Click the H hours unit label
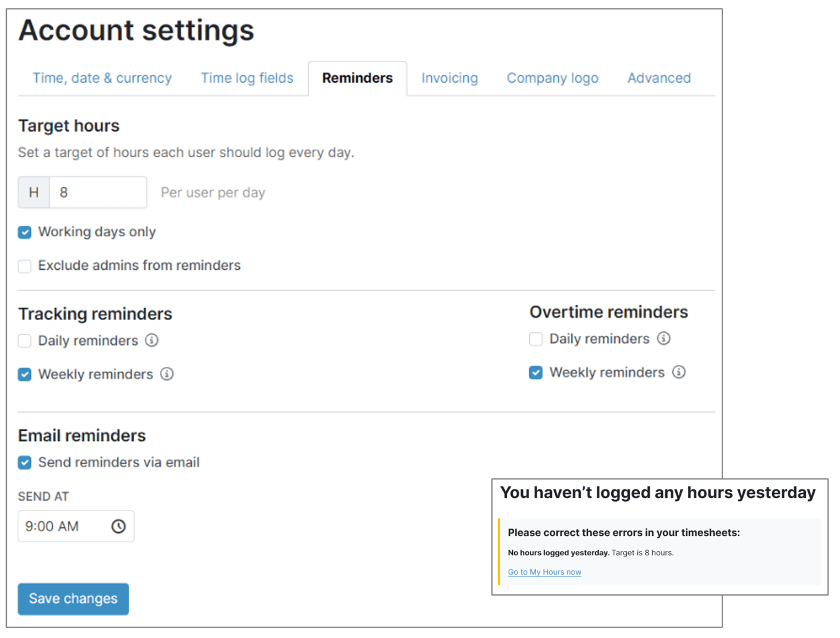 33,192
